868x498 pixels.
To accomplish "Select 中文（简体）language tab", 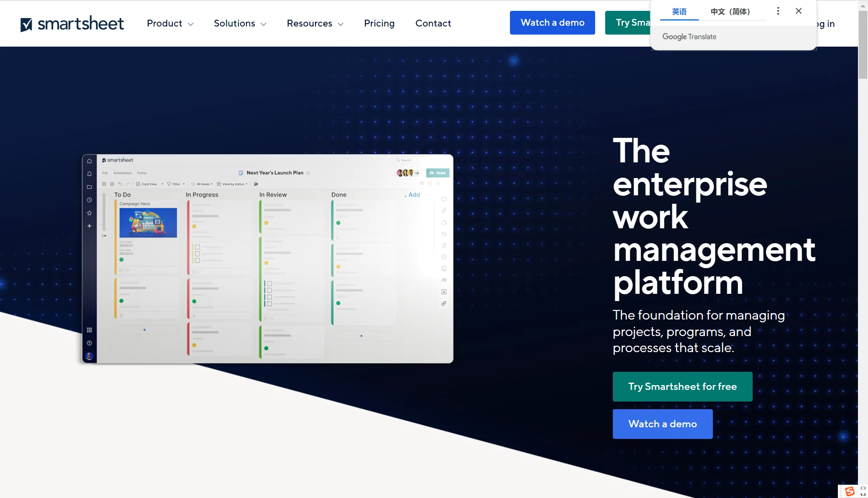I will (x=730, y=11).
